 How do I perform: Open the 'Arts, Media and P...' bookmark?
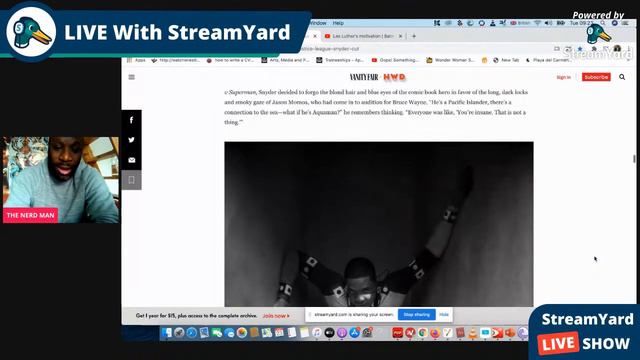[x=285, y=60]
